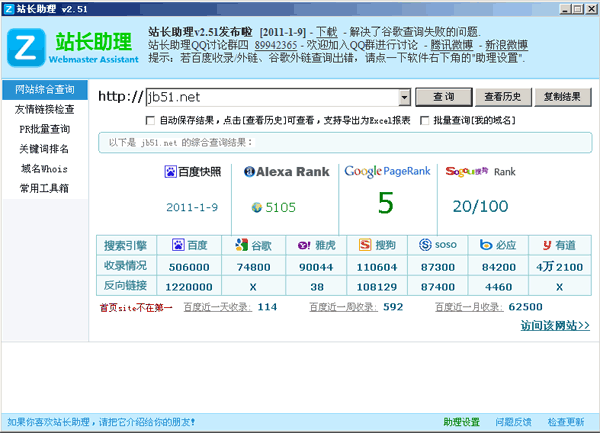Click QQ group number 89942365 link
Viewport: 600px width, 433px height.
[x=276, y=45]
